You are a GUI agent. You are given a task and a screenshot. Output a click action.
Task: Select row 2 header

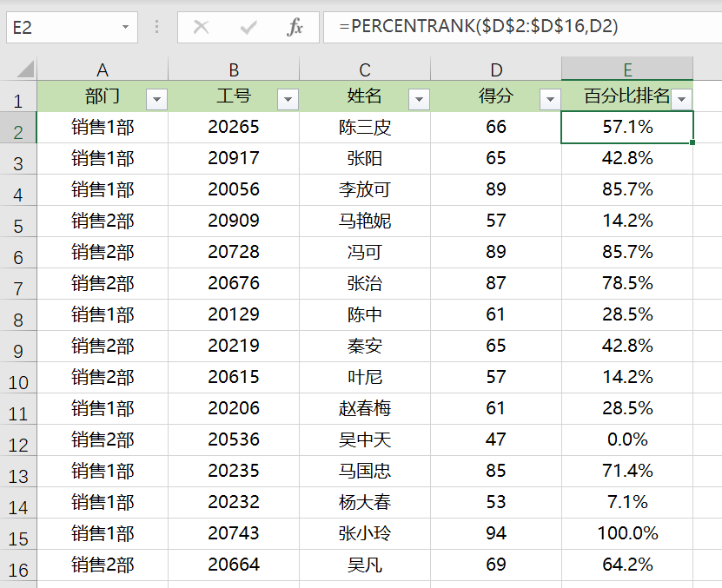[18, 128]
